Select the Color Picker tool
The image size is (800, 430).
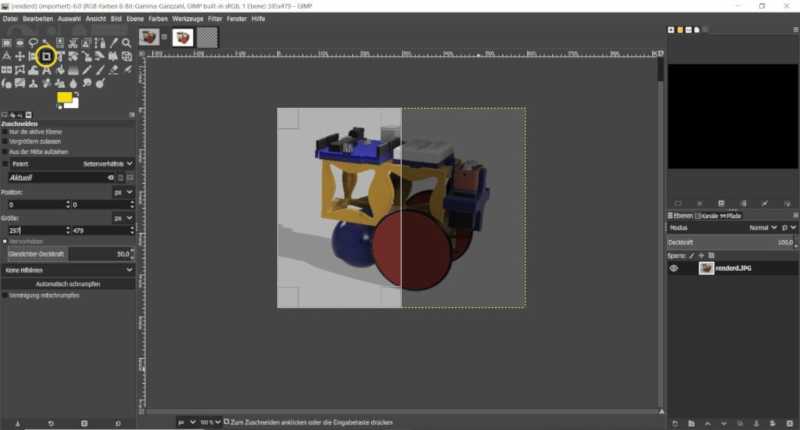pyautogui.click(x=113, y=43)
